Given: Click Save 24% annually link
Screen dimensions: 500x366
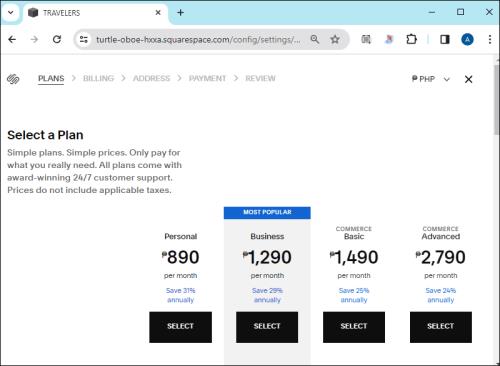Looking at the screenshot, I should [441, 295].
